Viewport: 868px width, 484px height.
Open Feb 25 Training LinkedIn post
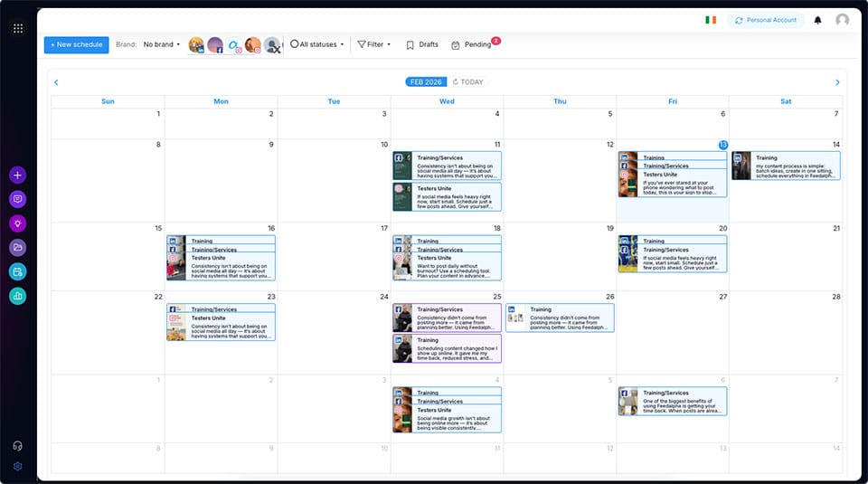(x=448, y=348)
